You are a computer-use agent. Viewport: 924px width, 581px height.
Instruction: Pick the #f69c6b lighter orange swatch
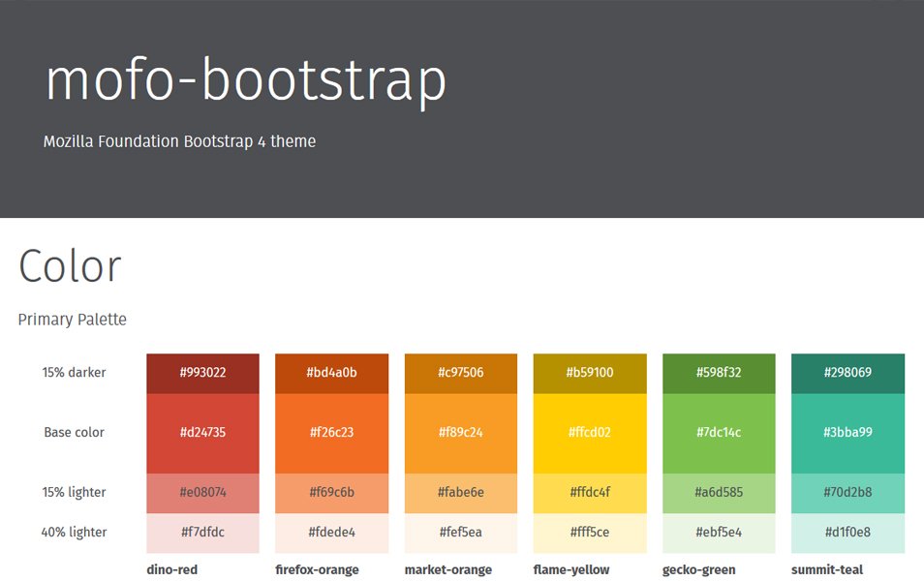click(x=332, y=493)
